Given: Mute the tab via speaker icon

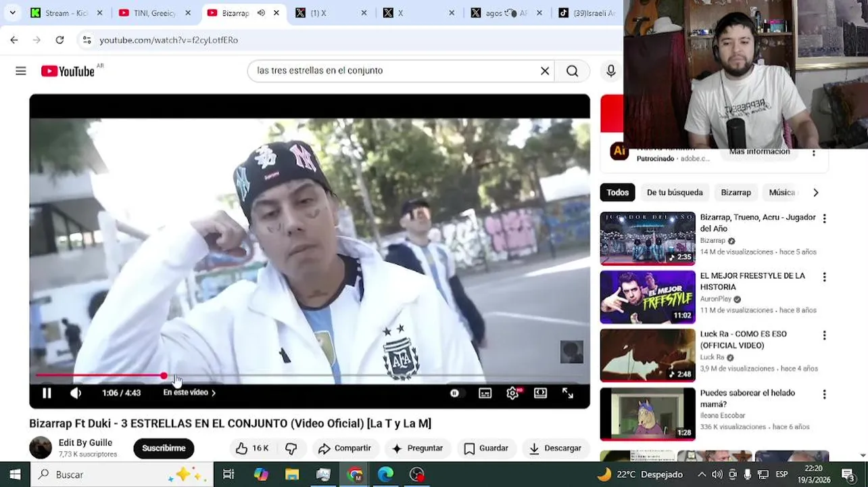Looking at the screenshot, I should (261, 13).
